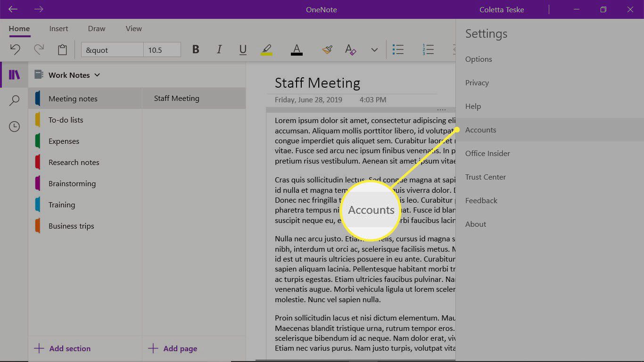Click the back arrow in title bar
Screen dimensions: 644x362
tap(13, 9)
